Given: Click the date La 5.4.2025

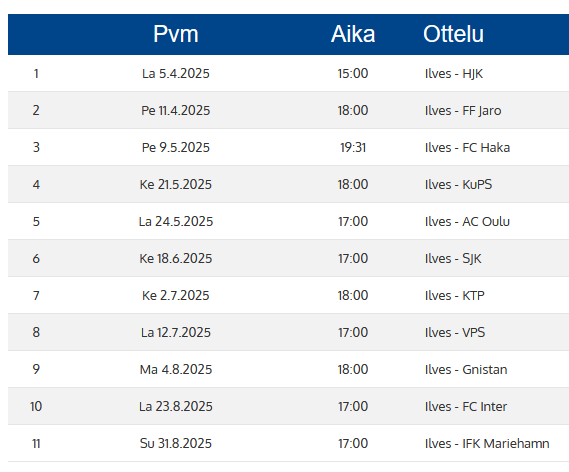Looking at the screenshot, I should (x=176, y=74).
